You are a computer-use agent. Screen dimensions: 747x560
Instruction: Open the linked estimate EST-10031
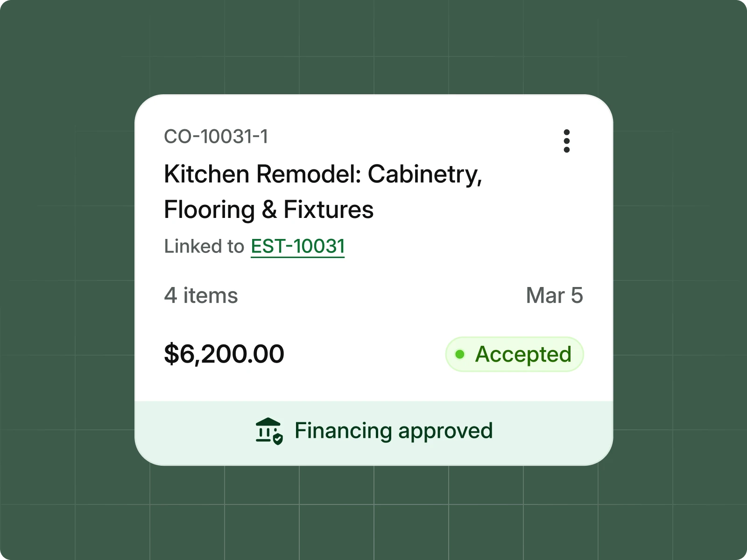coord(297,246)
